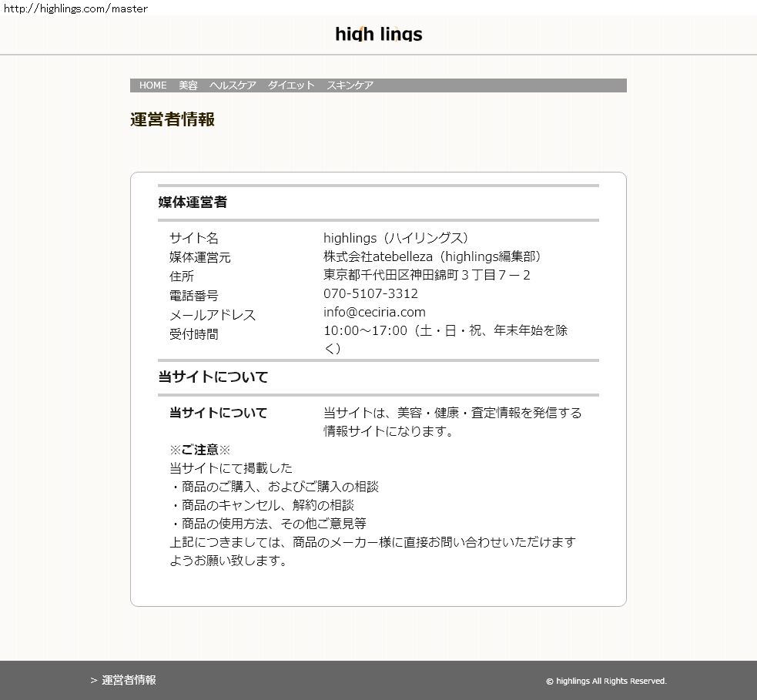
Task: Select the label 電話番号
Action: (x=193, y=296)
